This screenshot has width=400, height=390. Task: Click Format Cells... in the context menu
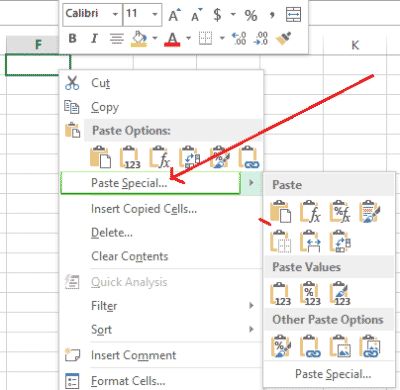click(128, 381)
